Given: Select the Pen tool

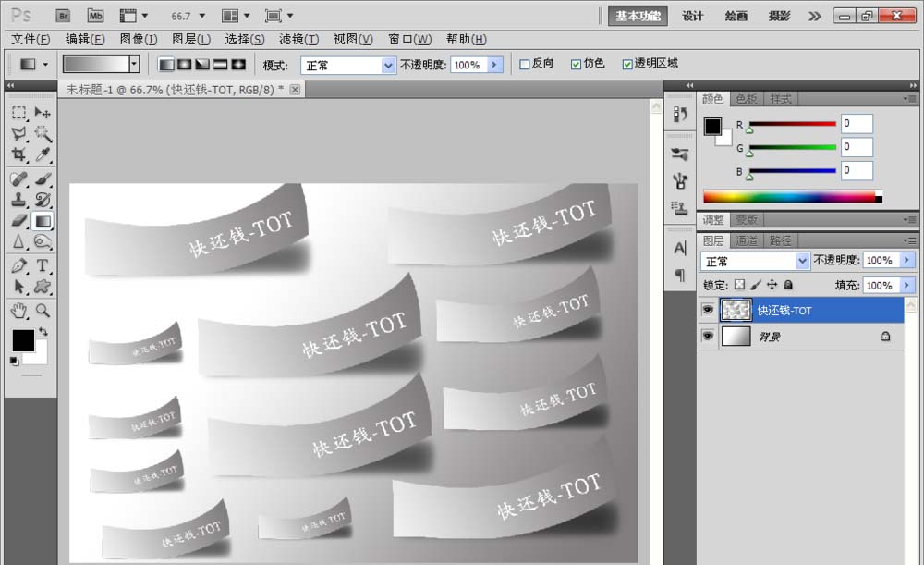Looking at the screenshot, I should [x=19, y=266].
